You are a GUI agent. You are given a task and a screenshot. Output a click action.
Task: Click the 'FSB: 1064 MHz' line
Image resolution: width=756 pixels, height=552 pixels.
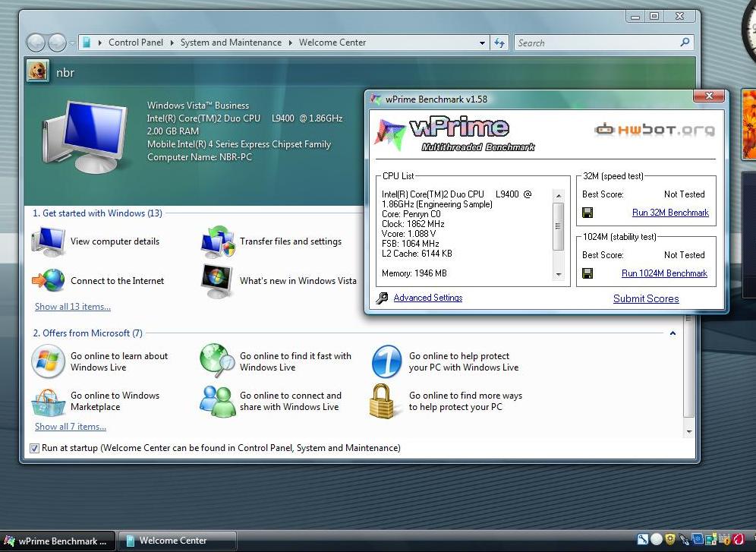[411, 244]
